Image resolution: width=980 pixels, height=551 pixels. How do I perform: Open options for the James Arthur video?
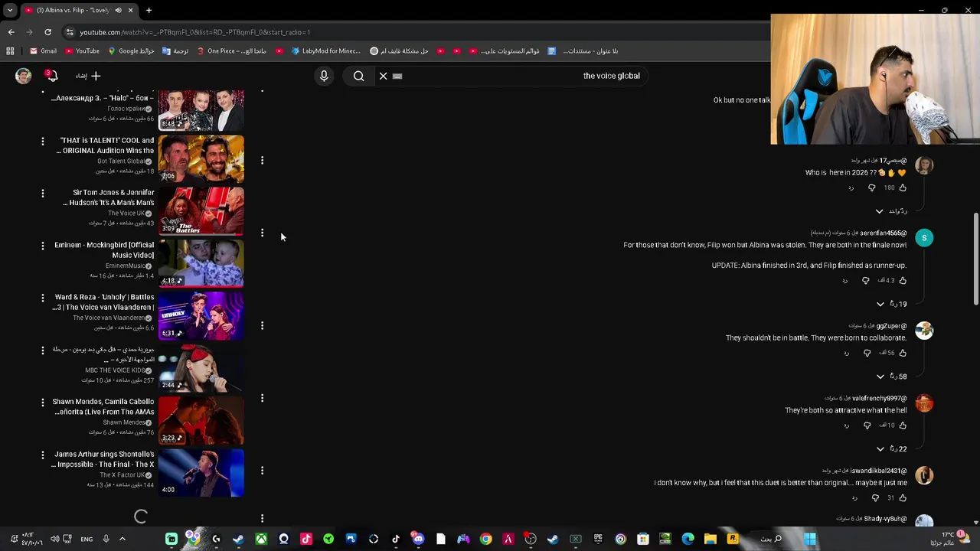(x=43, y=455)
